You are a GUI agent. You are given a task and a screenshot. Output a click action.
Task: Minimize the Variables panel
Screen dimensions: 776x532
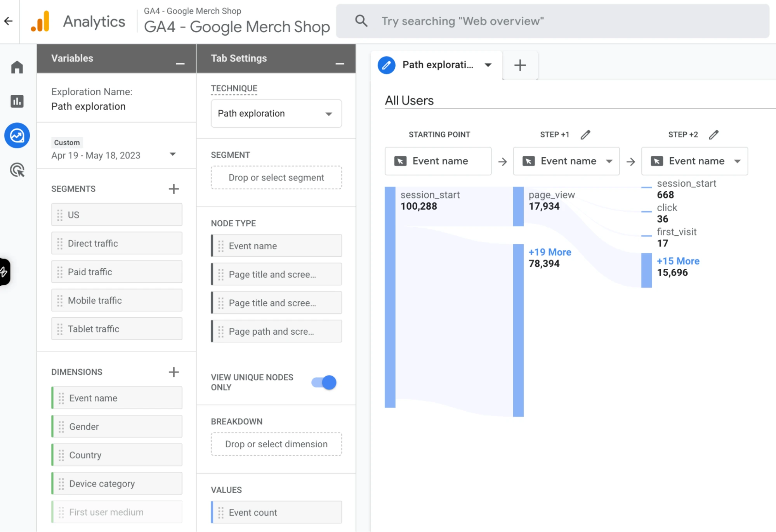(180, 63)
